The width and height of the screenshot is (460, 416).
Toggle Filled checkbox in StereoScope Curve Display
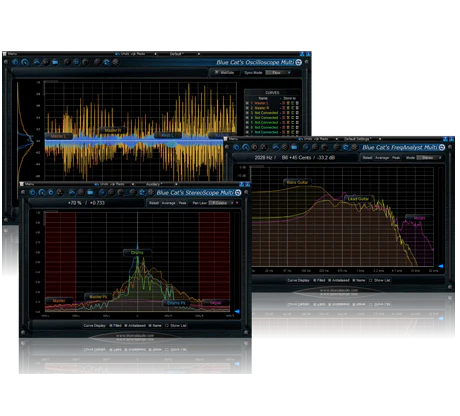tap(111, 326)
